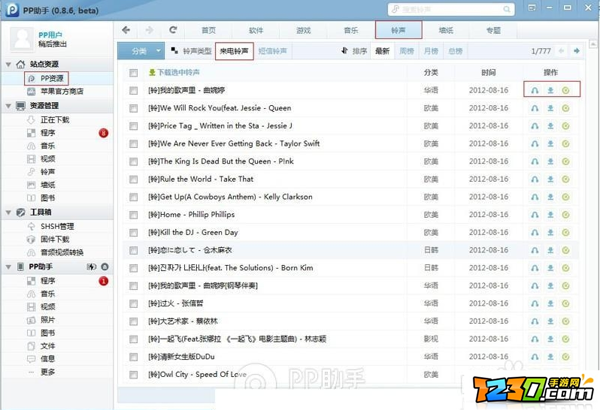The width and height of the screenshot is (600, 410).
Task: Open 正在下载 in resource management
Action: pos(55,120)
